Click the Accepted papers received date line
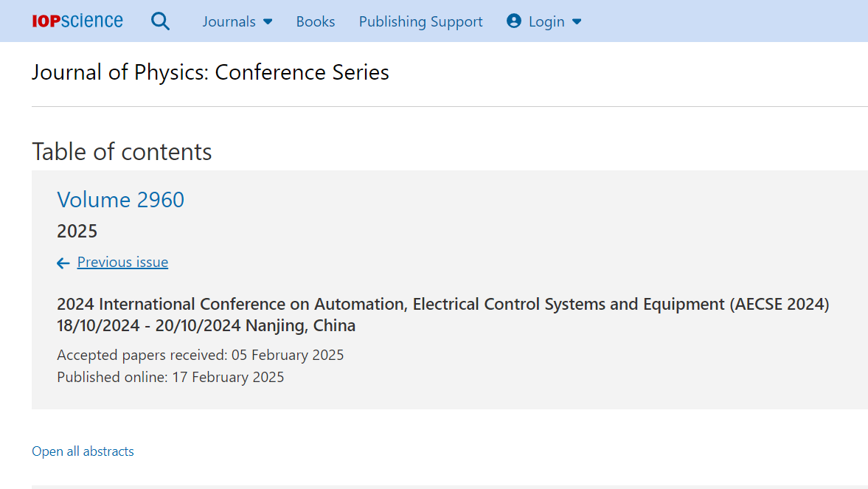The image size is (868, 489). 201,355
